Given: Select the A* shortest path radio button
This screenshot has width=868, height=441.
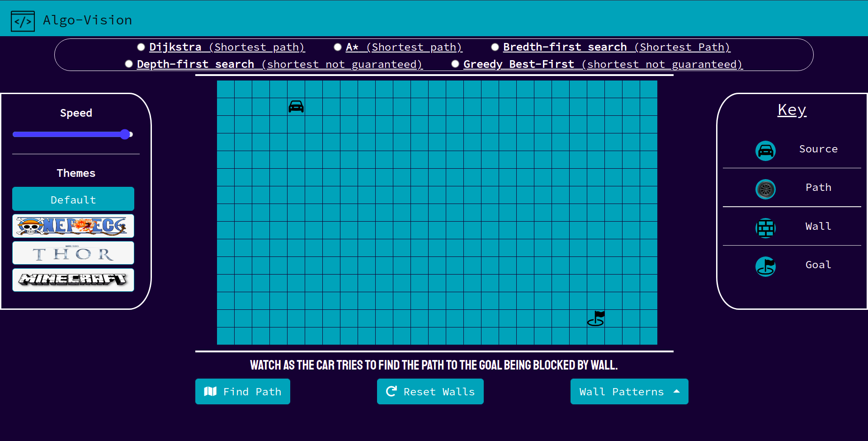Looking at the screenshot, I should 337,47.
